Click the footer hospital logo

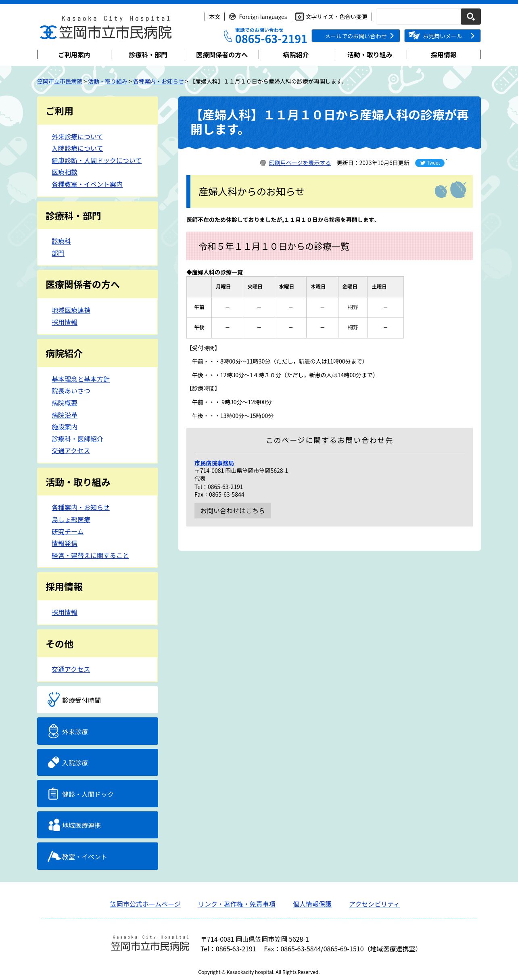[x=150, y=943]
